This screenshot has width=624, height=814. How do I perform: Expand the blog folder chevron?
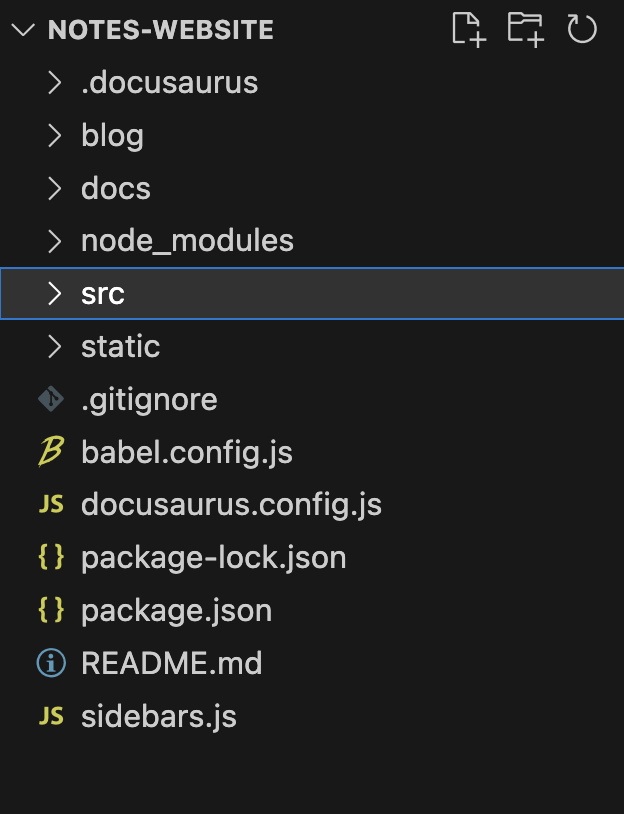tap(55, 135)
